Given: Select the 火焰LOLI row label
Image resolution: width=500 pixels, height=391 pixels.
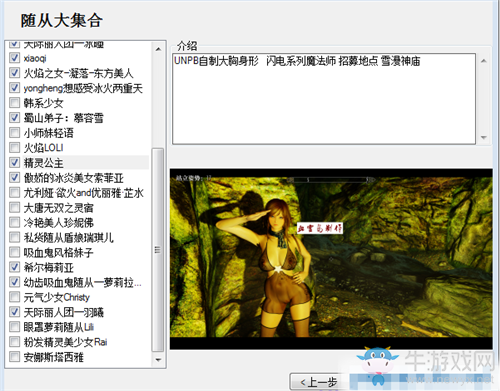Looking at the screenshot, I should 43,148.
